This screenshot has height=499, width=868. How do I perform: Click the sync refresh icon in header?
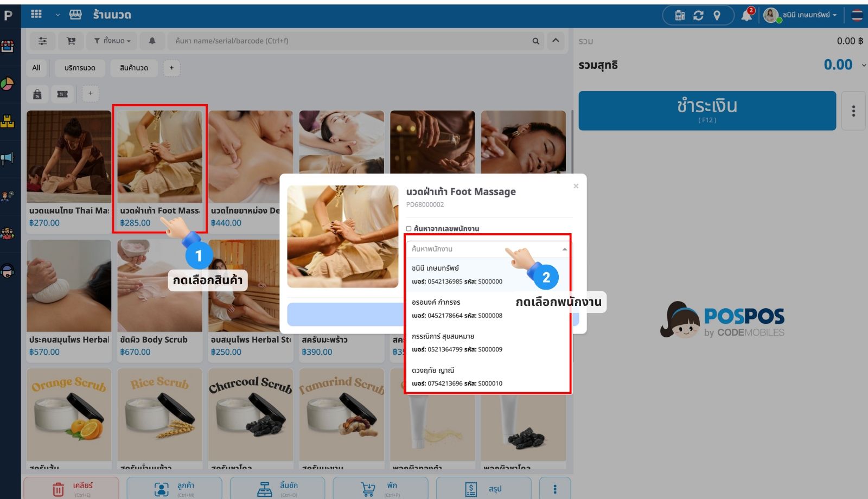[698, 15]
